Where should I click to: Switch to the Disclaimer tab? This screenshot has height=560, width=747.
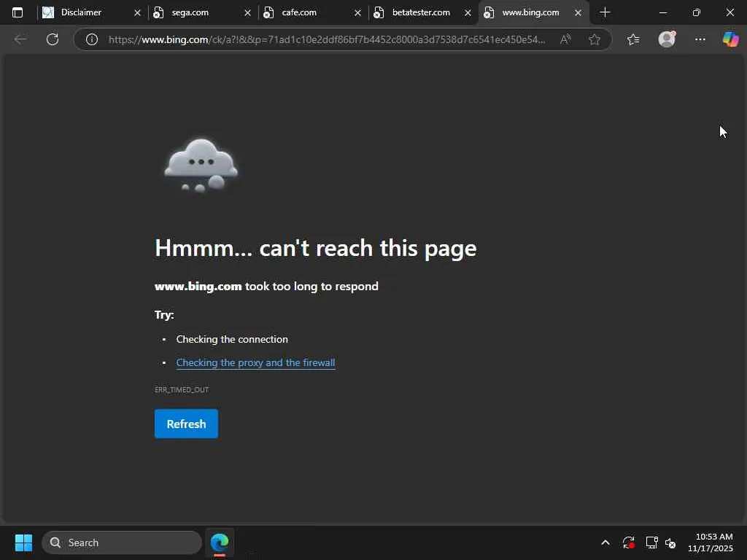pyautogui.click(x=92, y=12)
